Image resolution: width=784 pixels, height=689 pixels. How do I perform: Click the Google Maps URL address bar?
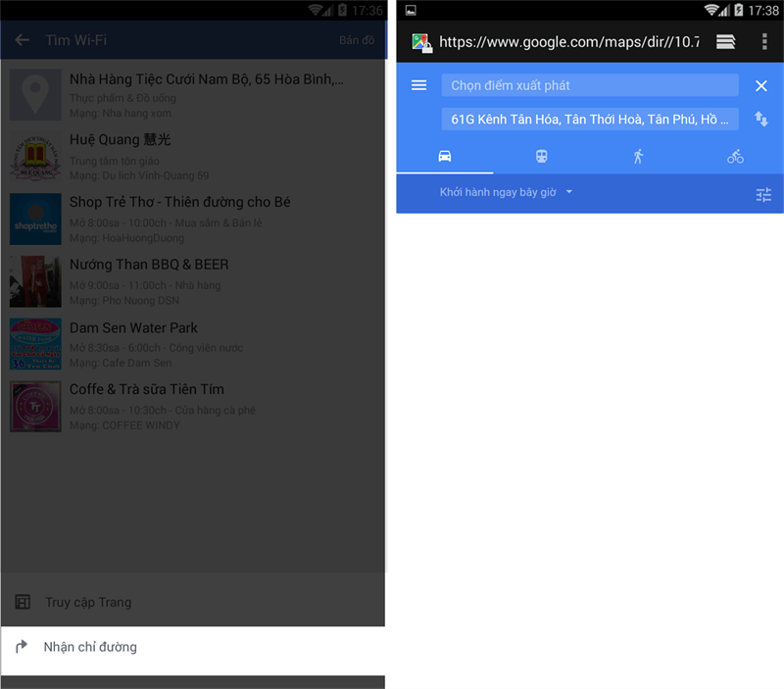pyautogui.click(x=569, y=42)
